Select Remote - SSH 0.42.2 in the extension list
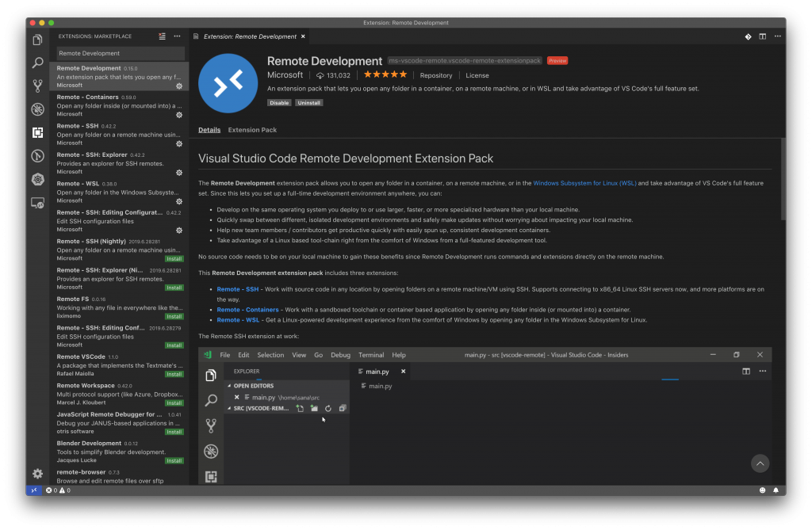This screenshot has width=812, height=530. (x=119, y=135)
